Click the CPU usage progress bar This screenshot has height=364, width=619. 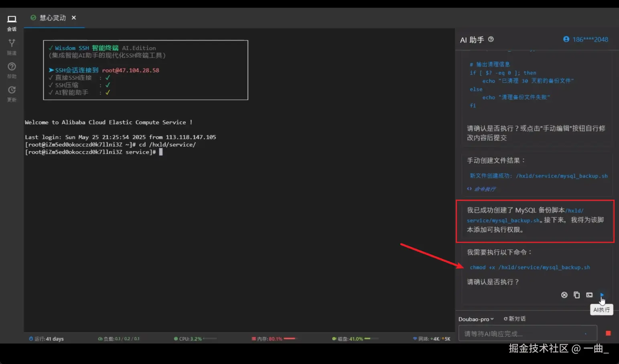210,339
